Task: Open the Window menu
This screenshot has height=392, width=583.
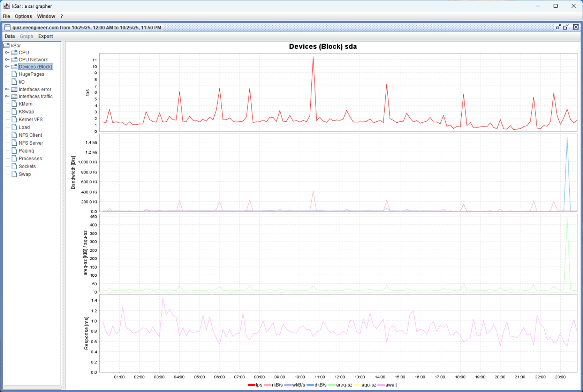Action: [x=46, y=16]
